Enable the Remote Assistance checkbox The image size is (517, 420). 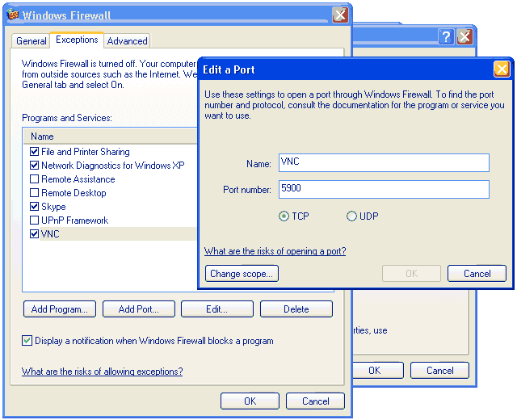click(x=34, y=179)
